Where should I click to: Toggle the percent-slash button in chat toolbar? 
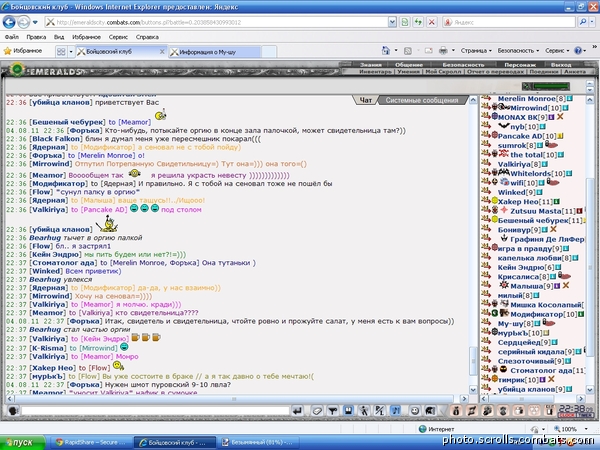click(x=379, y=411)
